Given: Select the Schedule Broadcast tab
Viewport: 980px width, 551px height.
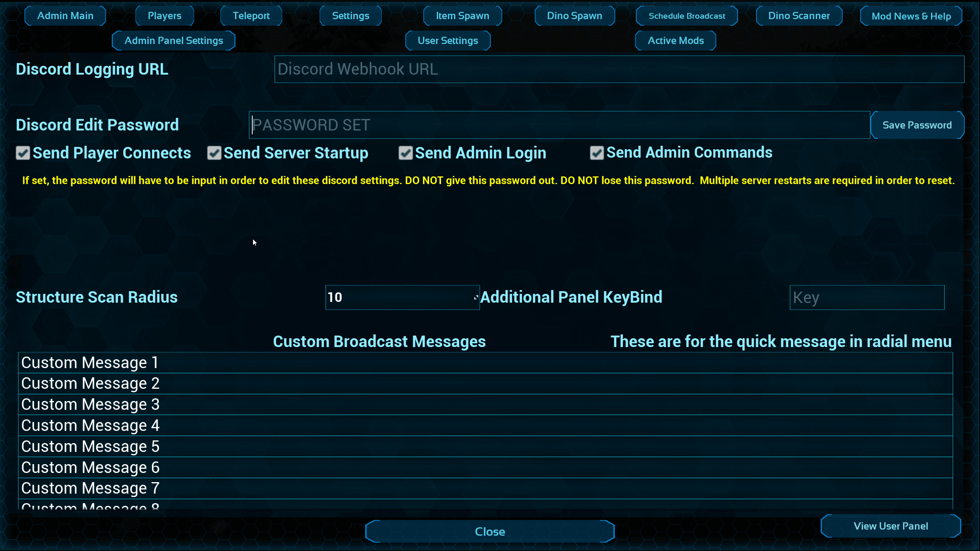Looking at the screenshot, I should pos(687,16).
